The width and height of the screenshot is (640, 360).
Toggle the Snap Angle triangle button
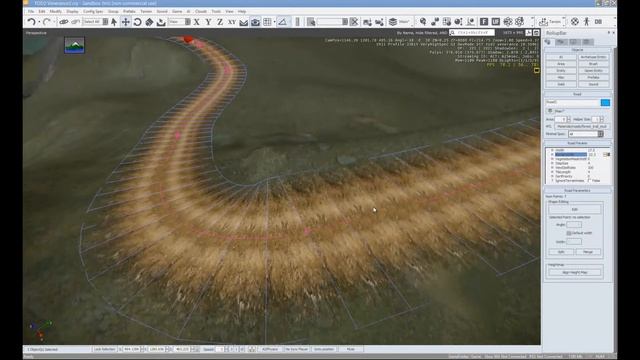click(282, 22)
